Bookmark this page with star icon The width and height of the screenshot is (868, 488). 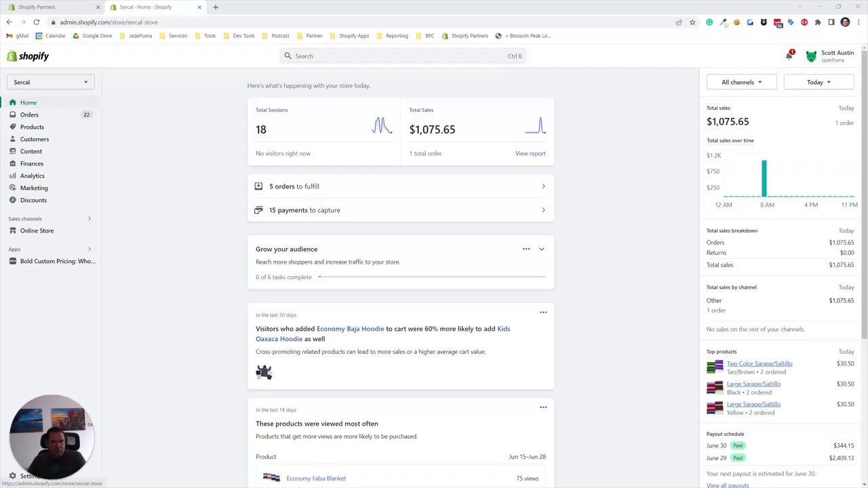point(692,22)
